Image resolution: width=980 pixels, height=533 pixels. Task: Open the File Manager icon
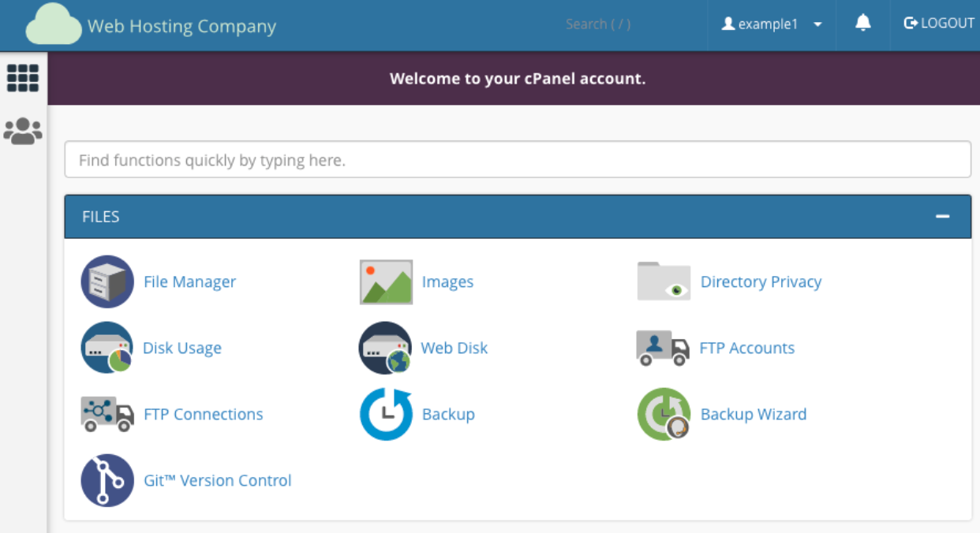[x=107, y=281]
